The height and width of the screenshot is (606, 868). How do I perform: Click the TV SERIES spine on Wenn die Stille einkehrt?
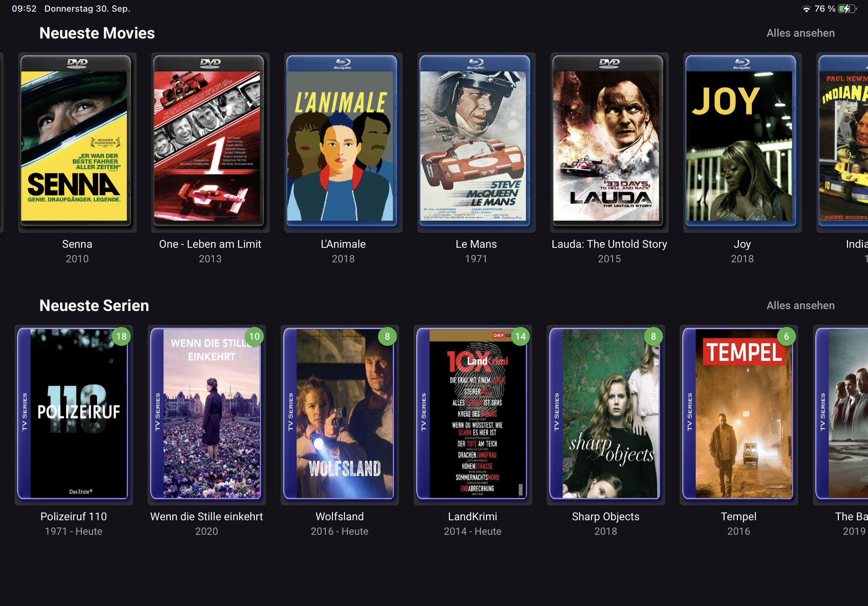(158, 412)
